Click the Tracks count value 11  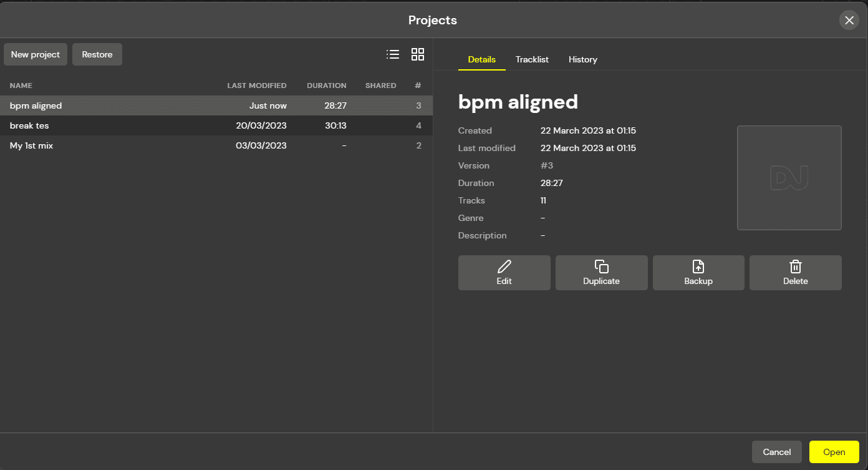(x=544, y=200)
